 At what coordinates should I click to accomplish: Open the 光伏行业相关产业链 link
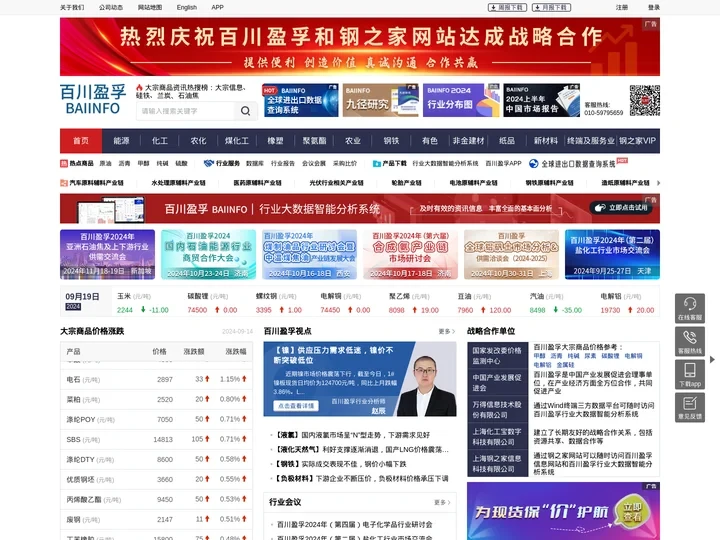[x=336, y=183]
